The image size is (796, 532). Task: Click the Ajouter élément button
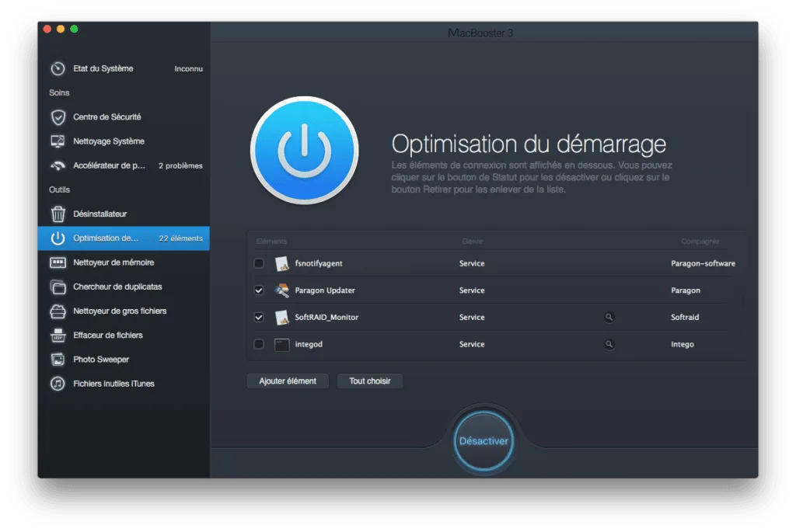coord(288,381)
